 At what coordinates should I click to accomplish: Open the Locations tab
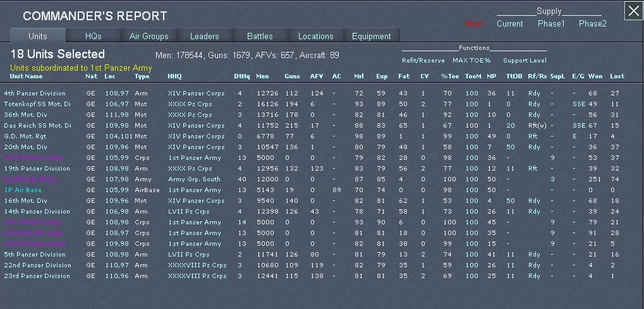(x=315, y=36)
